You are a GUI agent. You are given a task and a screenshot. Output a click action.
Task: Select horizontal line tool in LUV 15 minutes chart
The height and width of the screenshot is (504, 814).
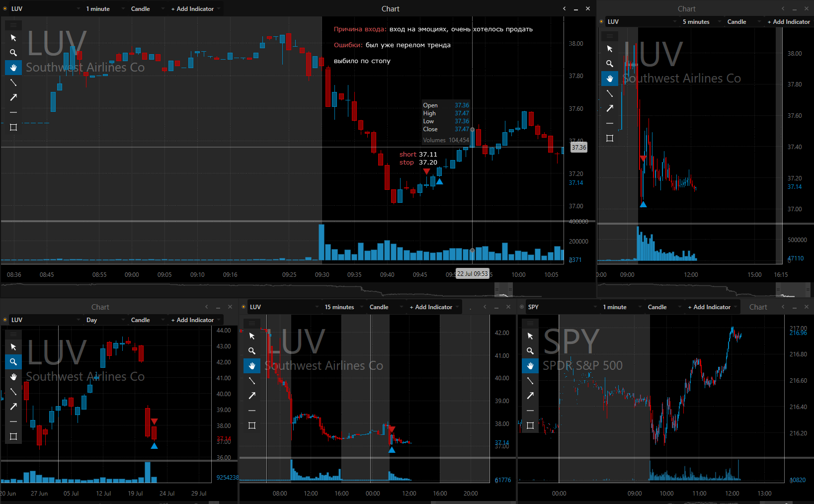tap(252, 411)
